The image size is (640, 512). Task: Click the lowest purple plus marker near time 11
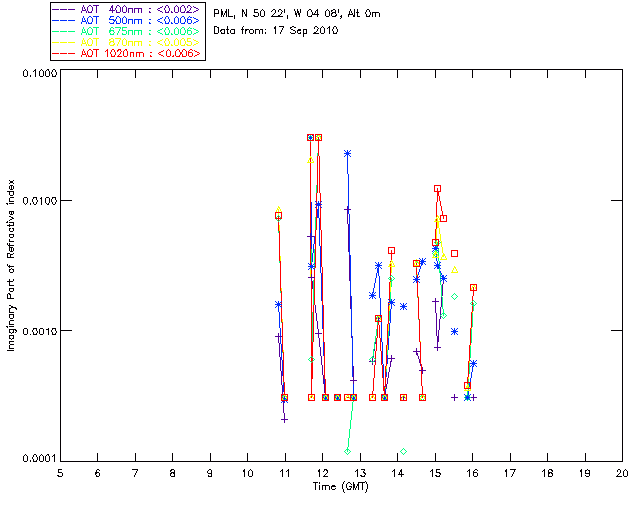(284, 419)
